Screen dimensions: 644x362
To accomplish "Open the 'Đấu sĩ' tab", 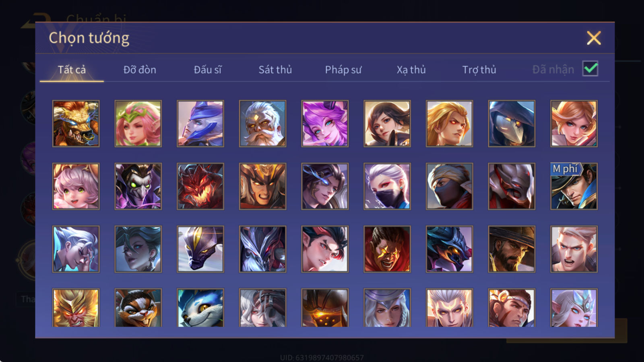I will click(x=208, y=70).
